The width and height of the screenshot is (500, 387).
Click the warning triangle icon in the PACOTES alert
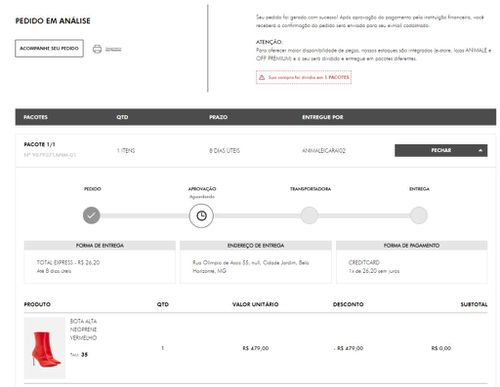(x=262, y=77)
